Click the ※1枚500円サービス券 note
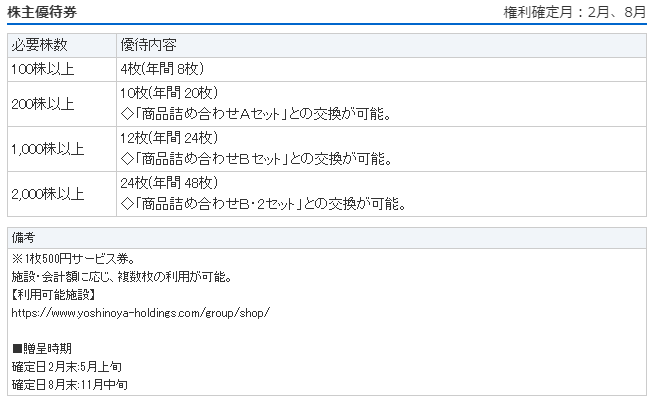Screen dimensions: 657x402 click(x=74, y=258)
